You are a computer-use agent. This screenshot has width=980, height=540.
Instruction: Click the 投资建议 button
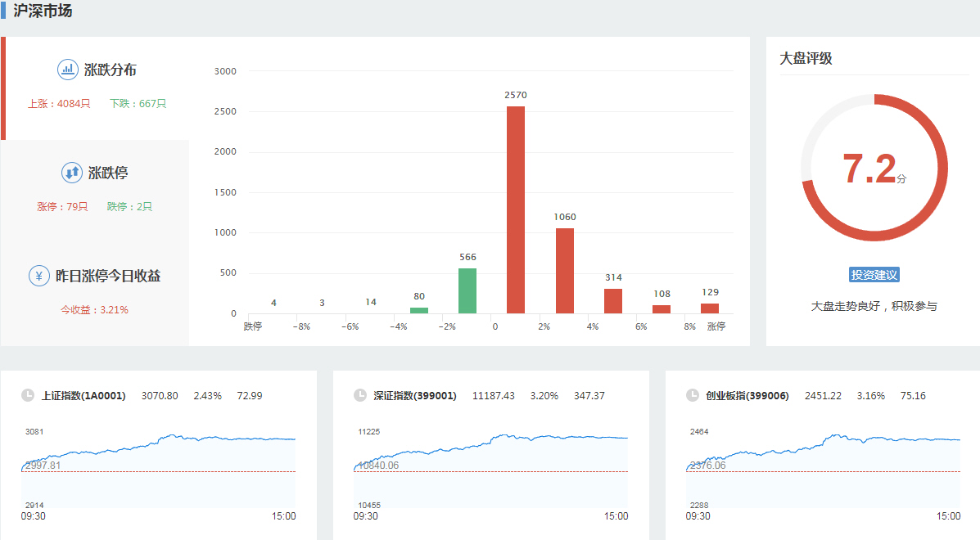point(874,275)
